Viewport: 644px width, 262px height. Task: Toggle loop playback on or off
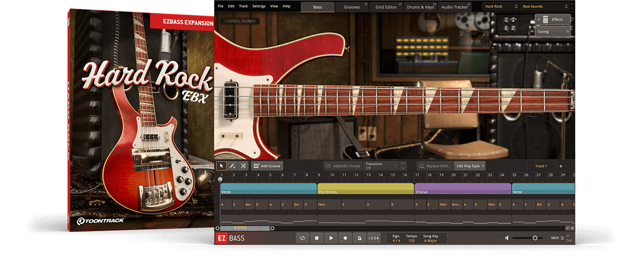(x=303, y=238)
